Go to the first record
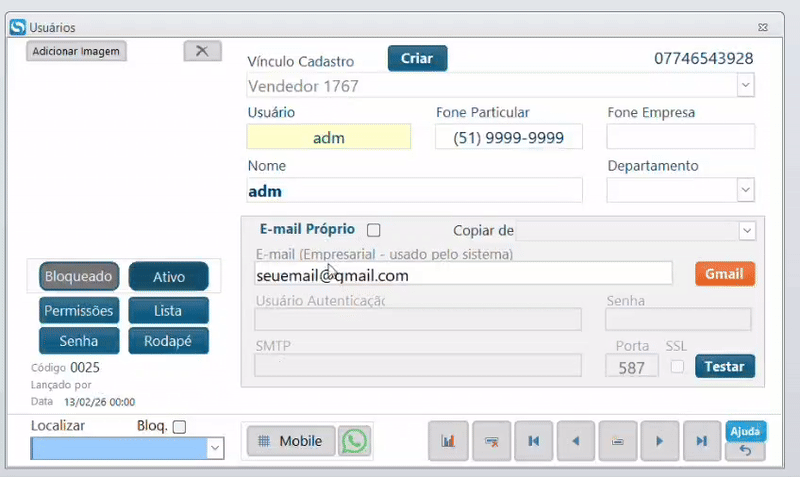This screenshot has width=800, height=477. click(534, 441)
